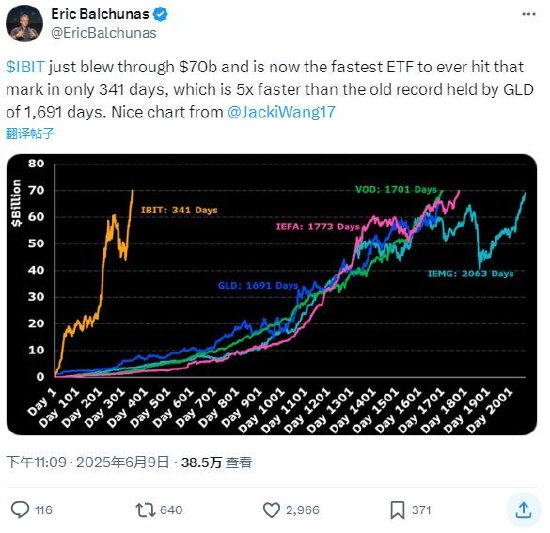Repost the tweet using the retweet icon

(145, 510)
